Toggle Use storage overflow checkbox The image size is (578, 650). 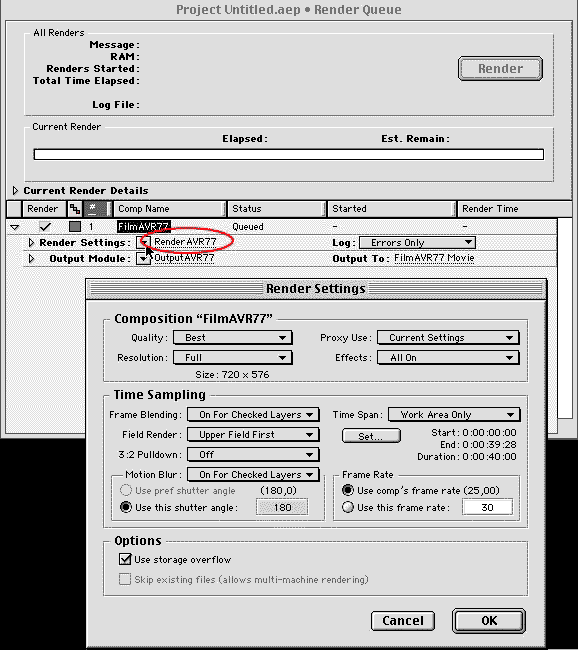click(125, 559)
